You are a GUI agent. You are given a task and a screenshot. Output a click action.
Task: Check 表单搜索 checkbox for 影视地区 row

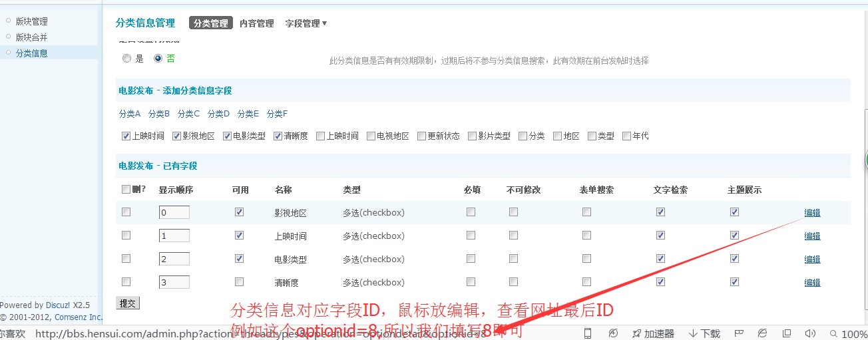(586, 212)
